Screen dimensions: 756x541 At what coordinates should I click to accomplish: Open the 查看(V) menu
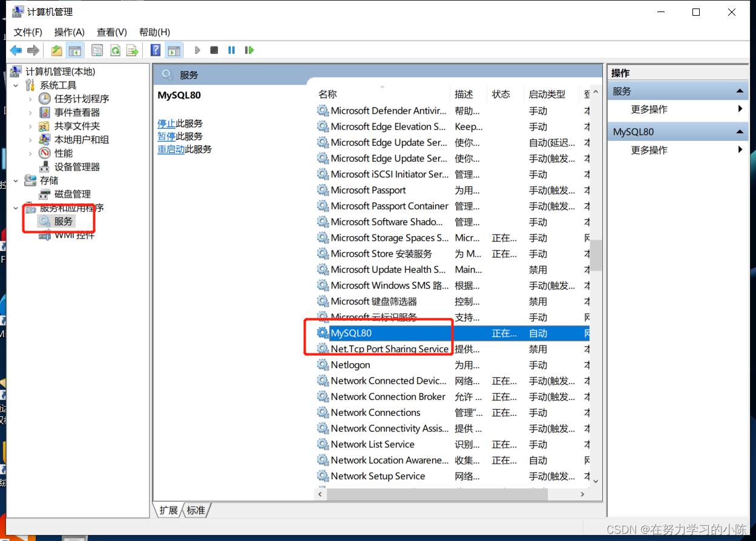tap(111, 31)
